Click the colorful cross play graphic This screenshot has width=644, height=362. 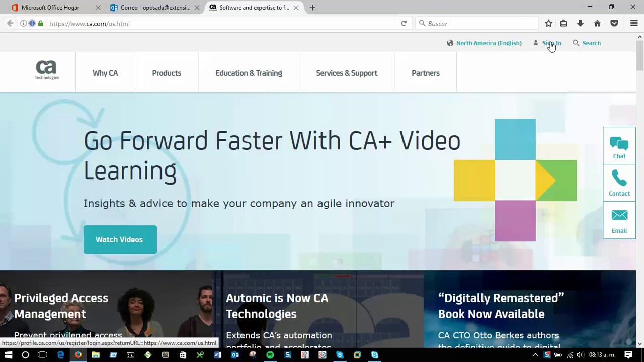515,180
